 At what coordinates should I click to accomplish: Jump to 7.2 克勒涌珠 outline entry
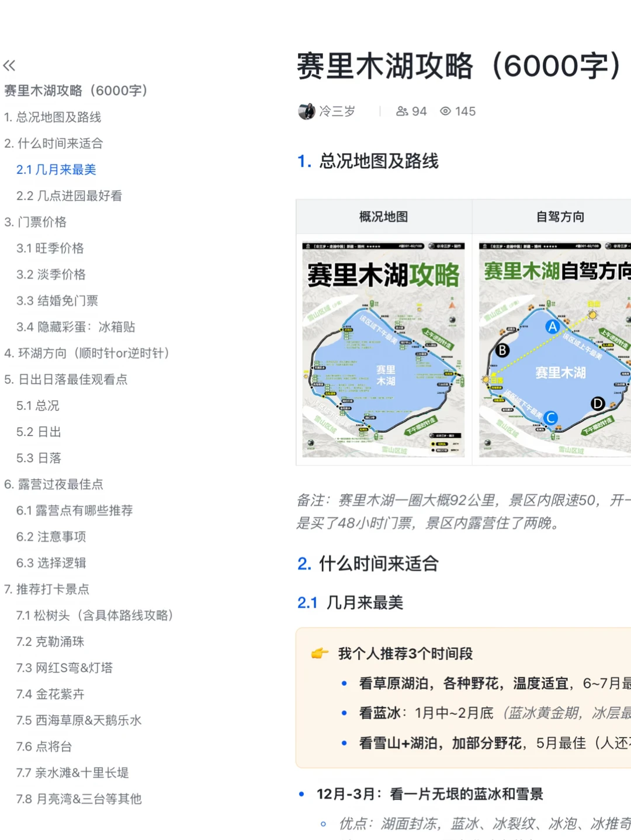50,641
